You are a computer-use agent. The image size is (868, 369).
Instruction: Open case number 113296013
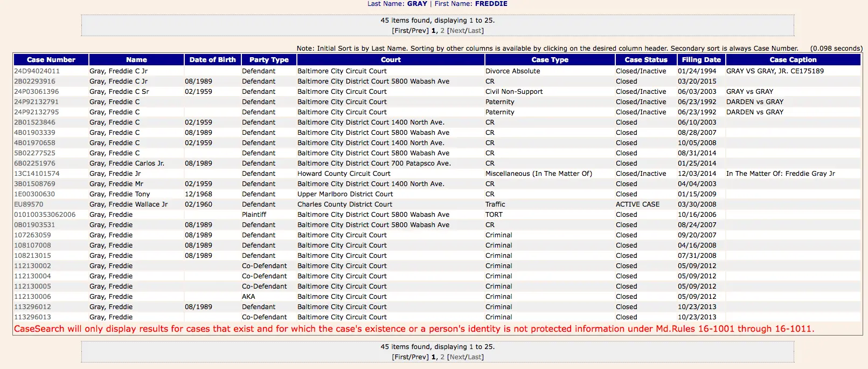point(32,317)
